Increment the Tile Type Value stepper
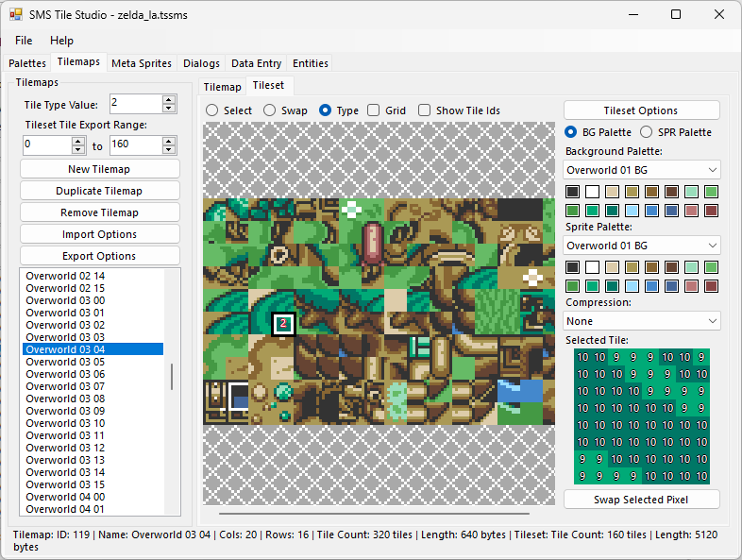This screenshot has height=560, width=742. coord(169,99)
